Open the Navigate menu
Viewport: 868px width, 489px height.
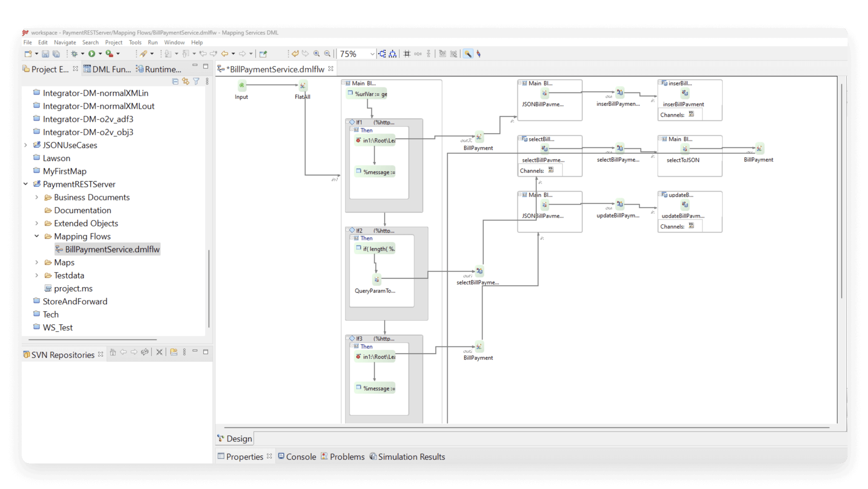(65, 43)
